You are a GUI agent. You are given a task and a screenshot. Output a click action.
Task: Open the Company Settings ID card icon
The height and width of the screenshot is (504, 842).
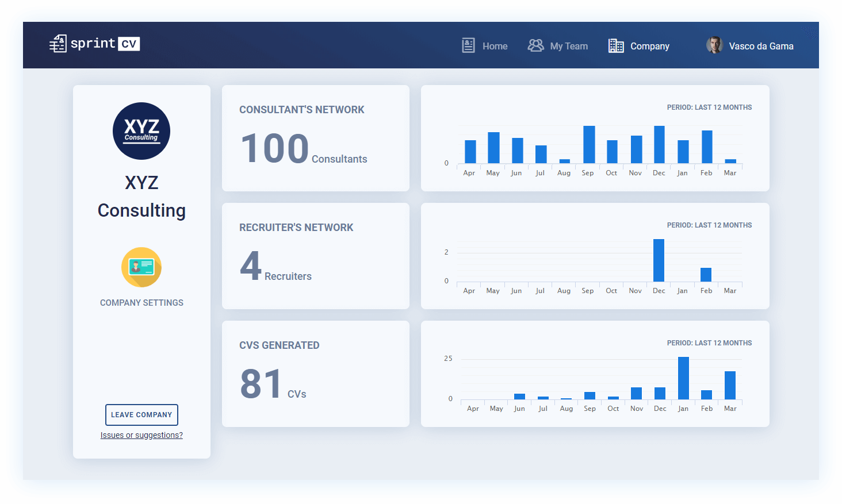(141, 267)
